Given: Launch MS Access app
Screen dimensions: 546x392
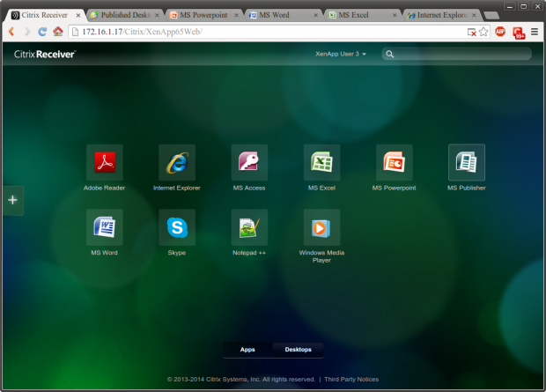Looking at the screenshot, I should pos(249,162).
